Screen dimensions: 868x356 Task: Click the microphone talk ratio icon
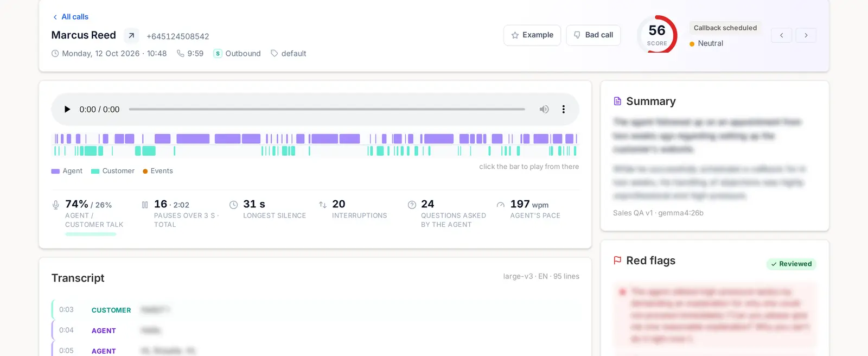55,205
